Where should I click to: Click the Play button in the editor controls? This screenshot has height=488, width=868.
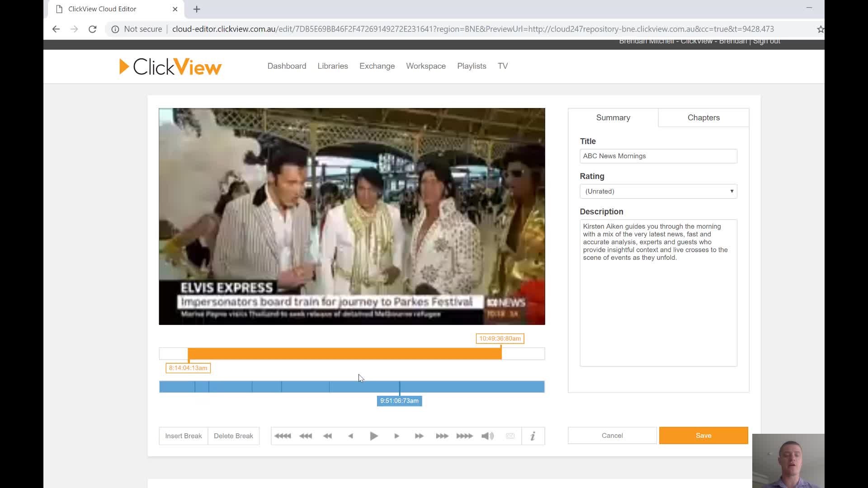(373, 436)
